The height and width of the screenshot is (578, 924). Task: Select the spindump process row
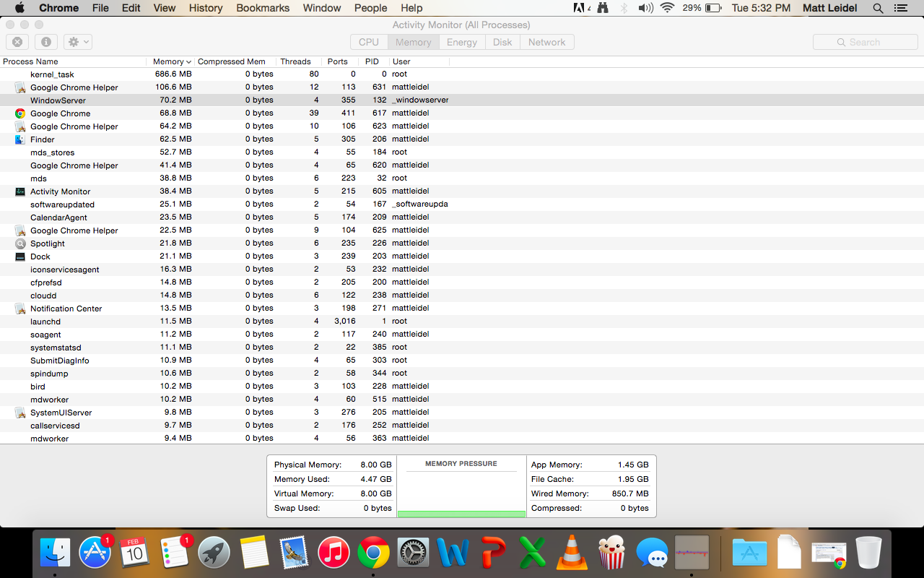point(462,374)
